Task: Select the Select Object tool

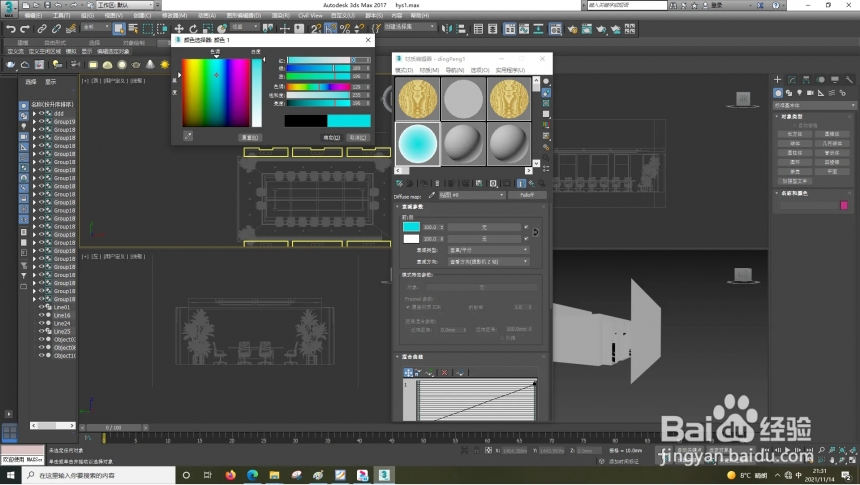Action: 119,29
